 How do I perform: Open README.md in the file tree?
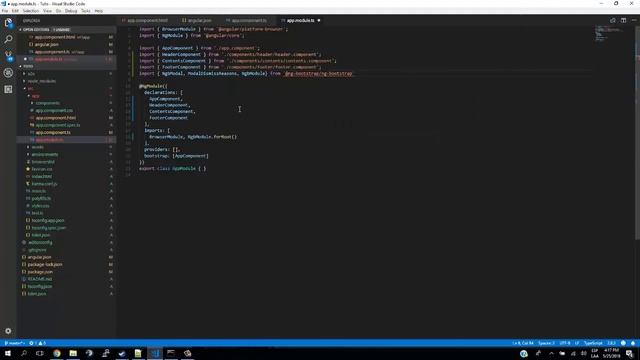(x=40, y=279)
